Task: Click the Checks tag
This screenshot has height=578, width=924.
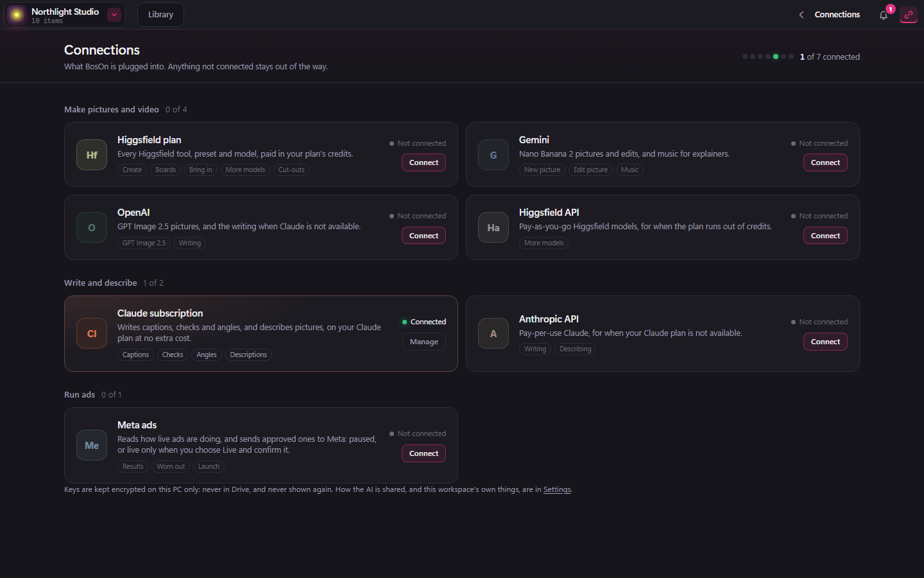Action: [173, 355]
